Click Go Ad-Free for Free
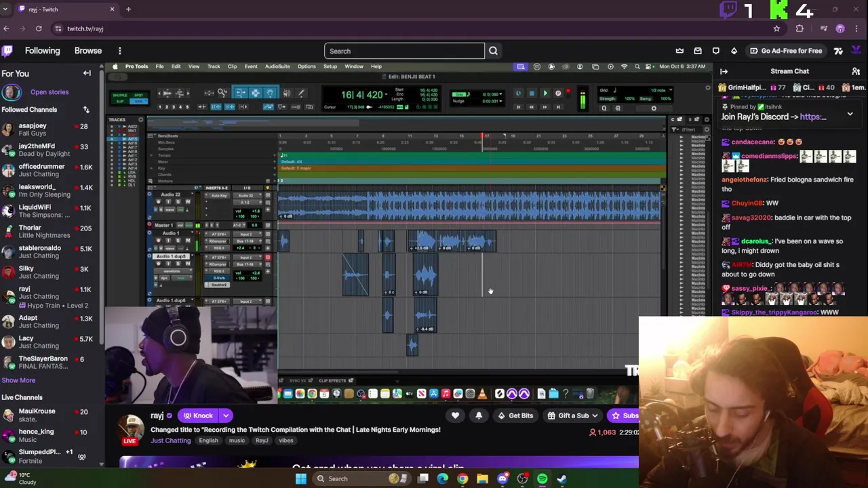The image size is (868, 488). point(785,51)
